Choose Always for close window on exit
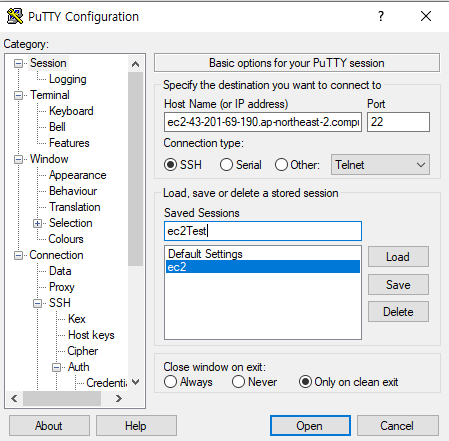The width and height of the screenshot is (449, 441). [x=170, y=382]
